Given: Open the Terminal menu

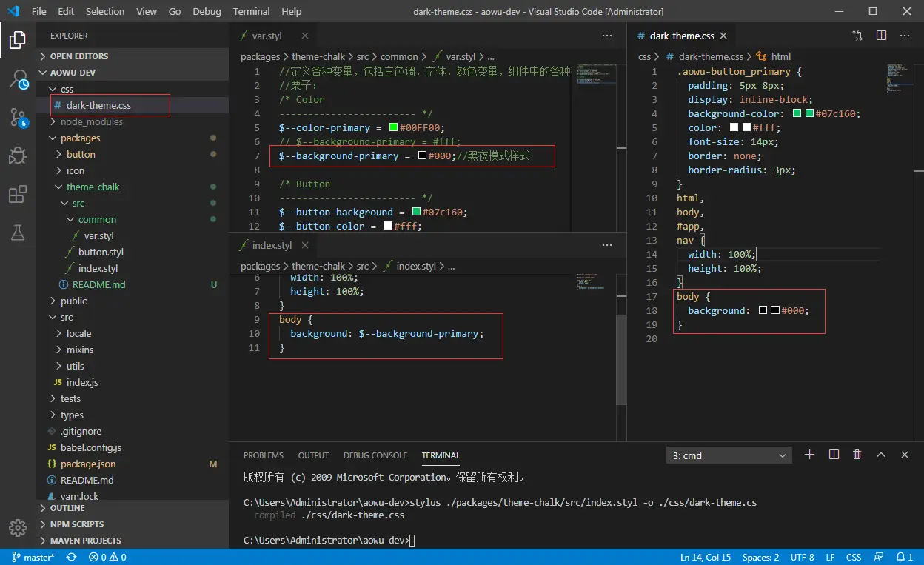Looking at the screenshot, I should click(251, 12).
